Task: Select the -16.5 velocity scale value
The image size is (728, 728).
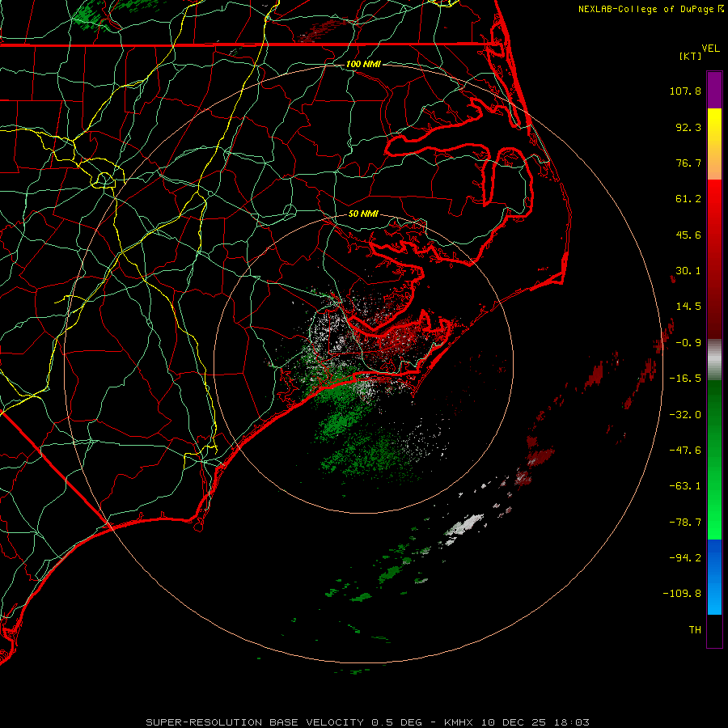Action: 685,379
